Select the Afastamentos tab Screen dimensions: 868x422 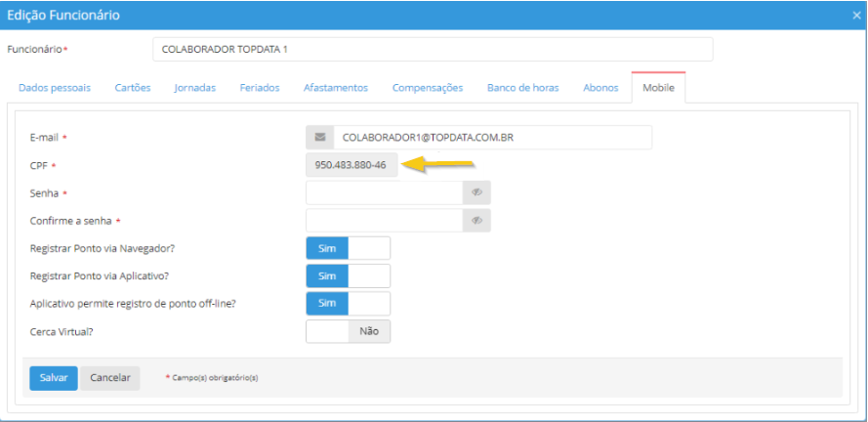(x=336, y=88)
